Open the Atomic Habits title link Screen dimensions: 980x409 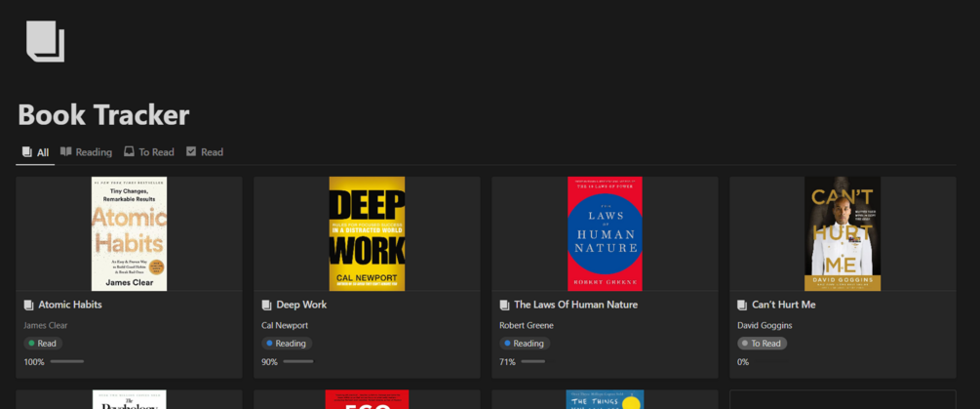tap(70, 305)
